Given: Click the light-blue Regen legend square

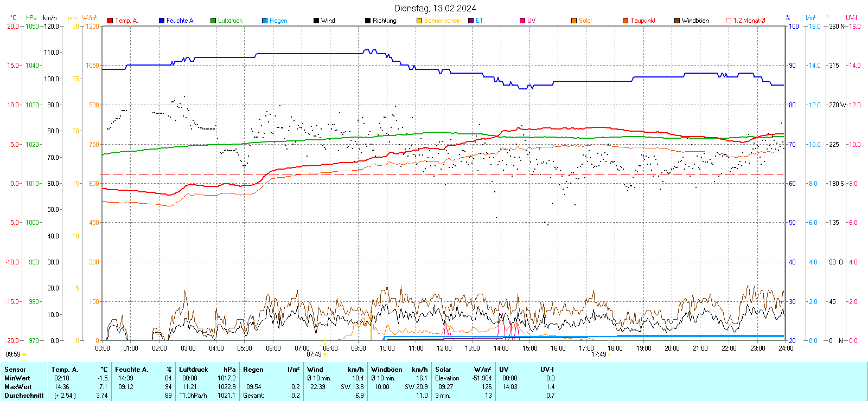Looking at the screenshot, I should tap(265, 21).
